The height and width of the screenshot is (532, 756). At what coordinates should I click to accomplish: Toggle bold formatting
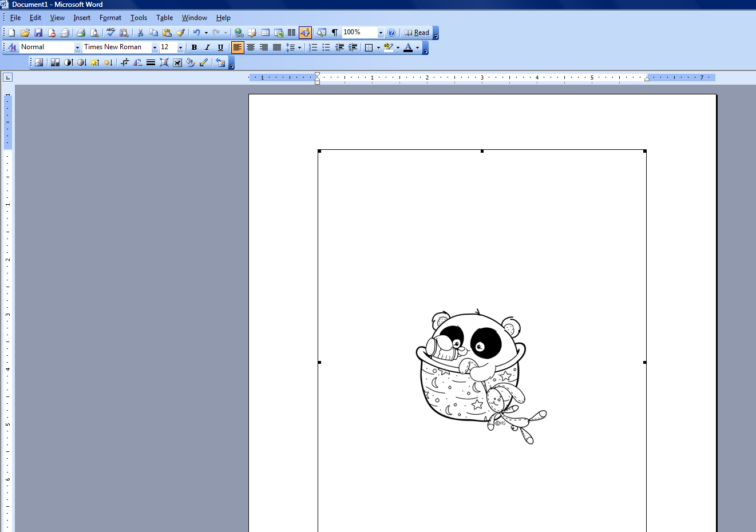194,47
